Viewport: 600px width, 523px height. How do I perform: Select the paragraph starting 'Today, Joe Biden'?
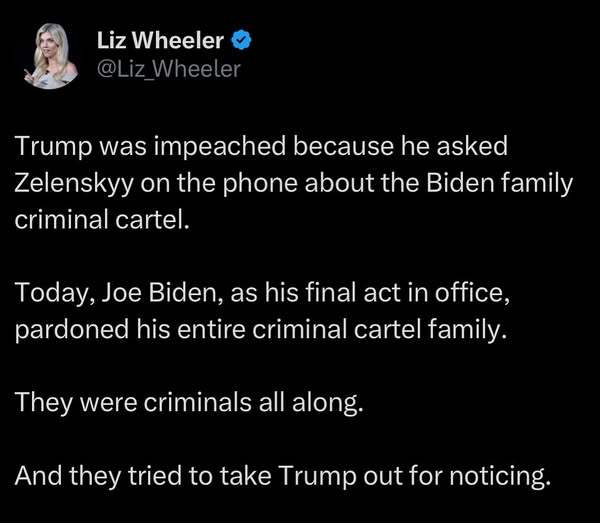click(x=263, y=311)
